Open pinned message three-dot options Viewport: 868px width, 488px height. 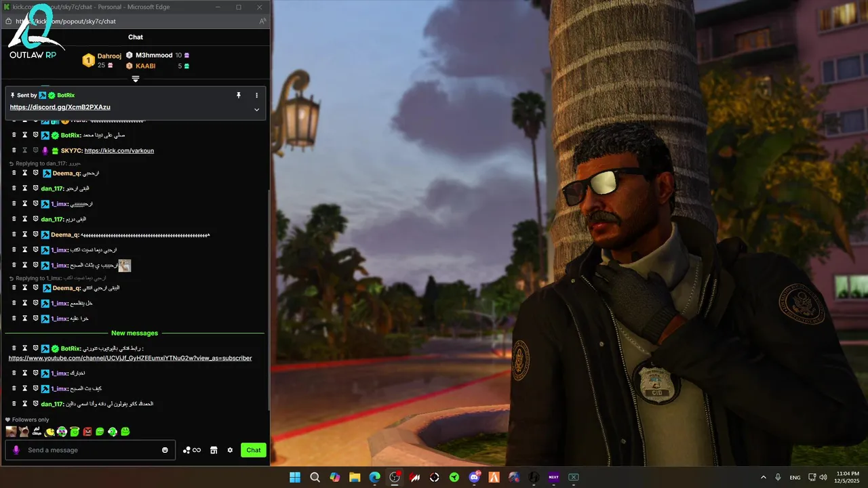pos(256,96)
